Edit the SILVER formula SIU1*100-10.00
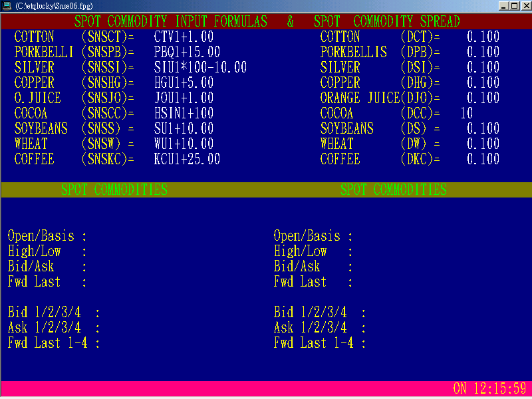Viewport: 532px width, 399px height. click(199, 67)
